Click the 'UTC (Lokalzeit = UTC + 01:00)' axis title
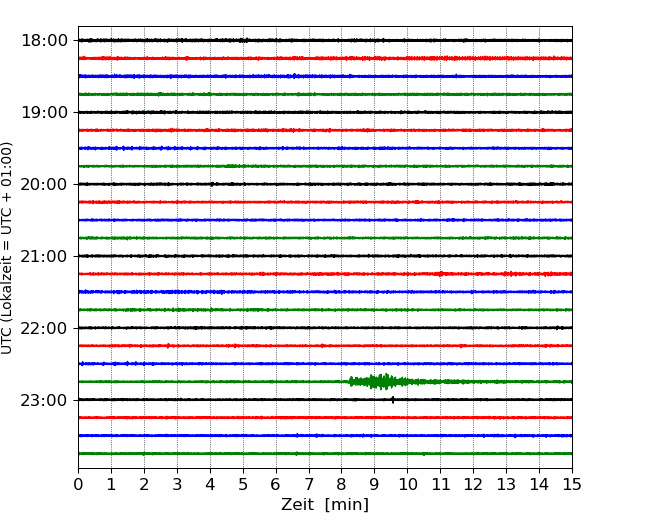650x520 pixels. pos(7,248)
